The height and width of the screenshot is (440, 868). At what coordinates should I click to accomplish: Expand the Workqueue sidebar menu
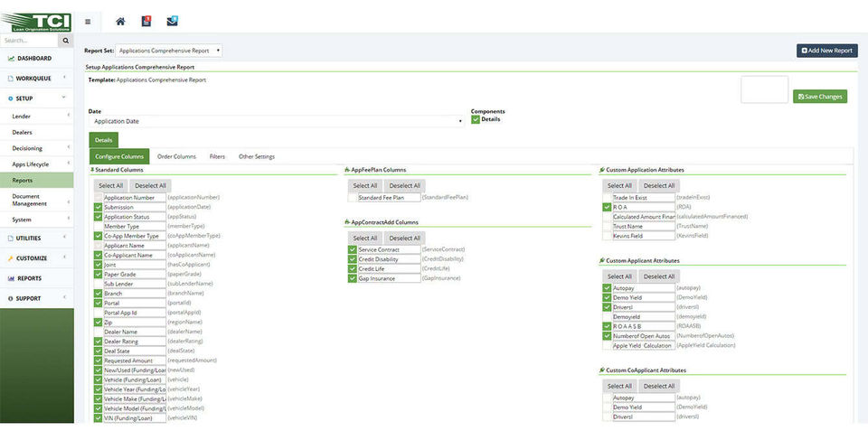click(x=64, y=78)
